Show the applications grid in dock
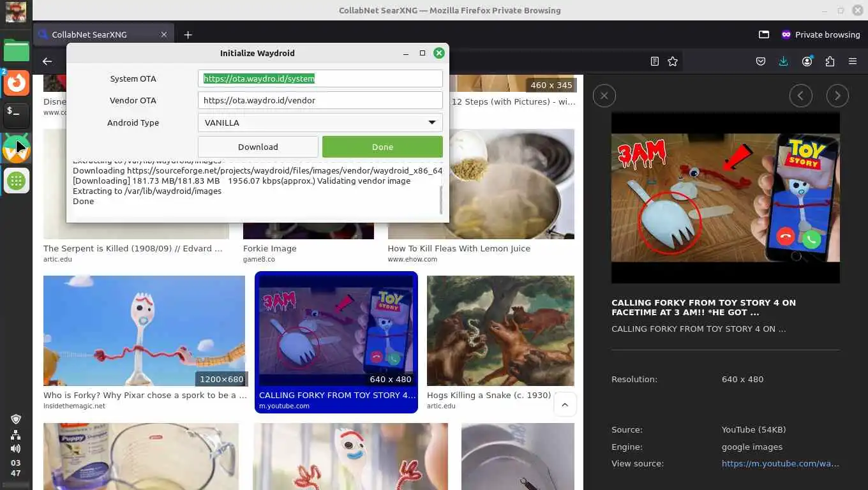This screenshot has width=868, height=490. point(17,181)
